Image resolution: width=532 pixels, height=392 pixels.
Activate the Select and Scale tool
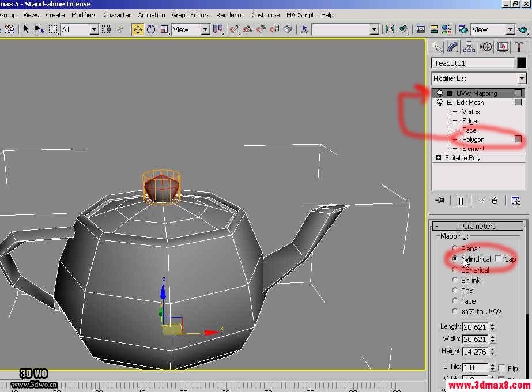coord(164,29)
